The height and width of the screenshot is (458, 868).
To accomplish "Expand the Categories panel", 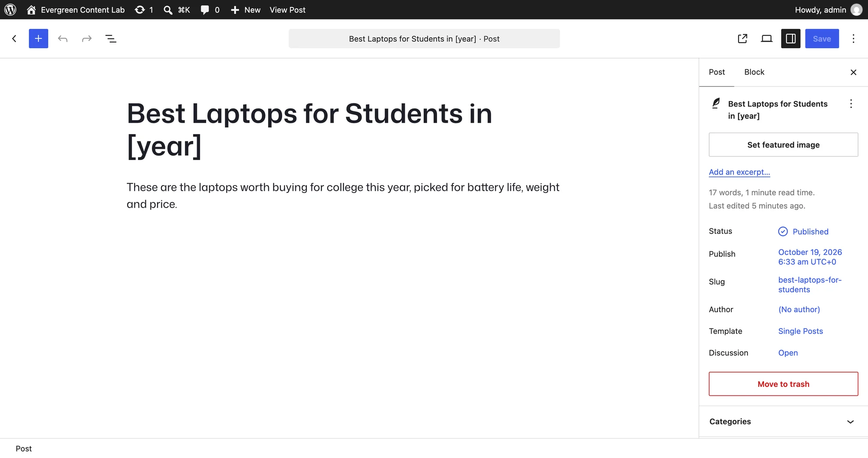I will point(783,421).
